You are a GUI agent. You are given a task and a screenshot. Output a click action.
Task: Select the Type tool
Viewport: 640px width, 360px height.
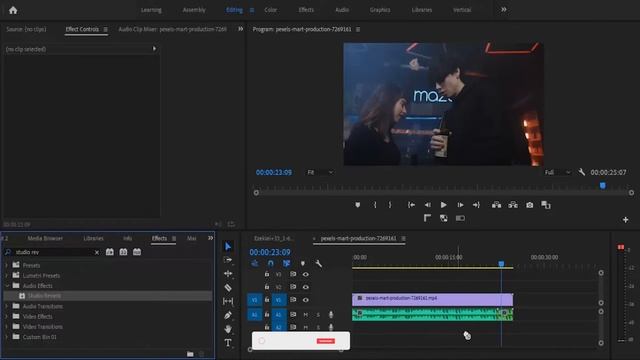[228, 342]
